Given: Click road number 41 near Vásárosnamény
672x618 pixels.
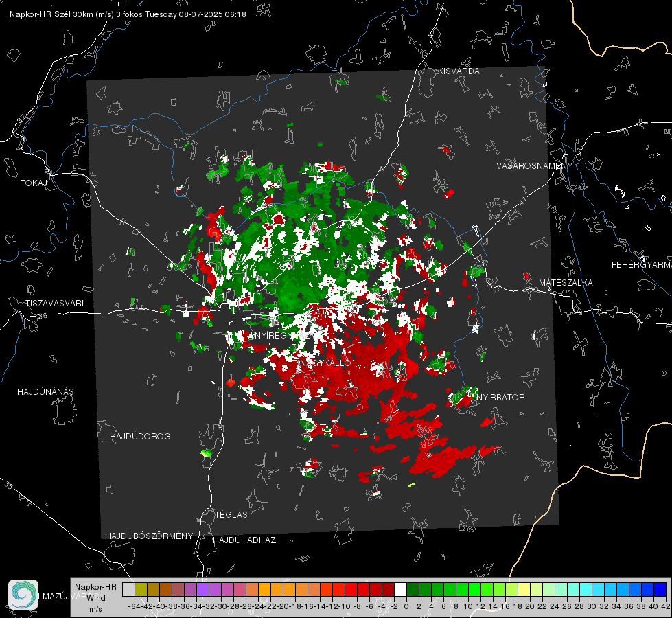Looking at the screenshot, I should pos(522,201).
